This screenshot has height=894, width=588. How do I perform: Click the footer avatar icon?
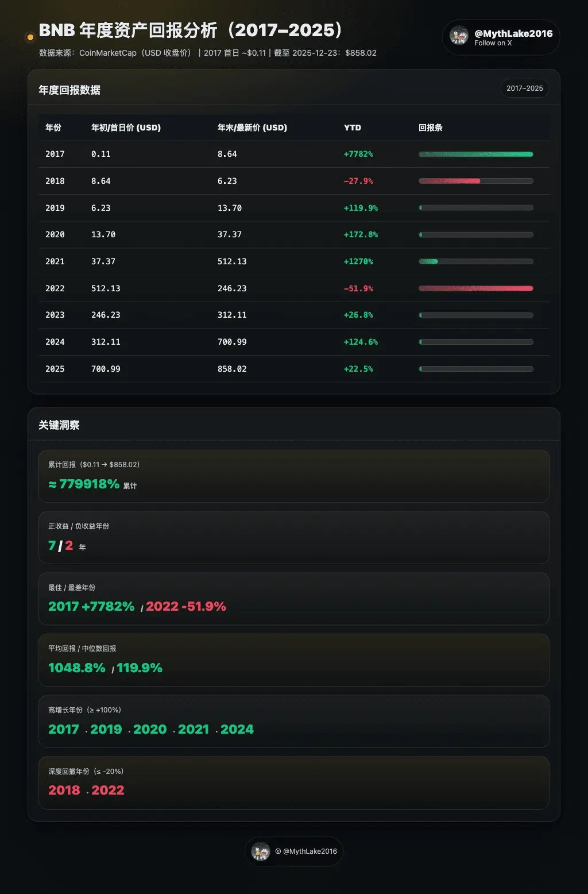click(261, 851)
